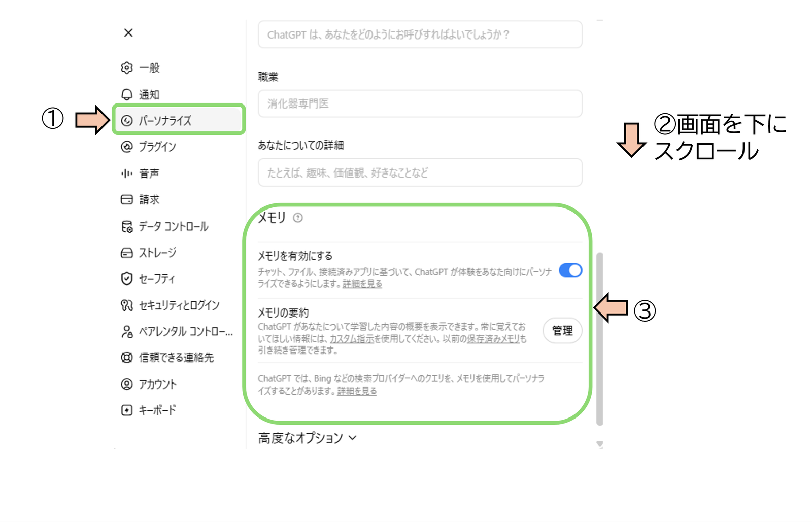Image resolution: width=812 pixels, height=522 pixels.
Task: Open 詳細を見る link under メモリを有効にする
Action: click(x=362, y=284)
